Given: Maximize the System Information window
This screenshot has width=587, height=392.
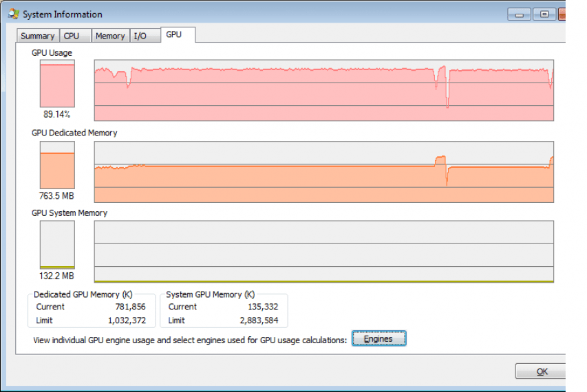Looking at the screenshot, I should tap(544, 14).
